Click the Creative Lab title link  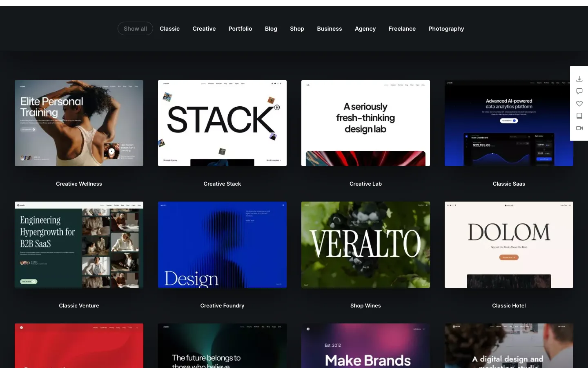point(365,184)
